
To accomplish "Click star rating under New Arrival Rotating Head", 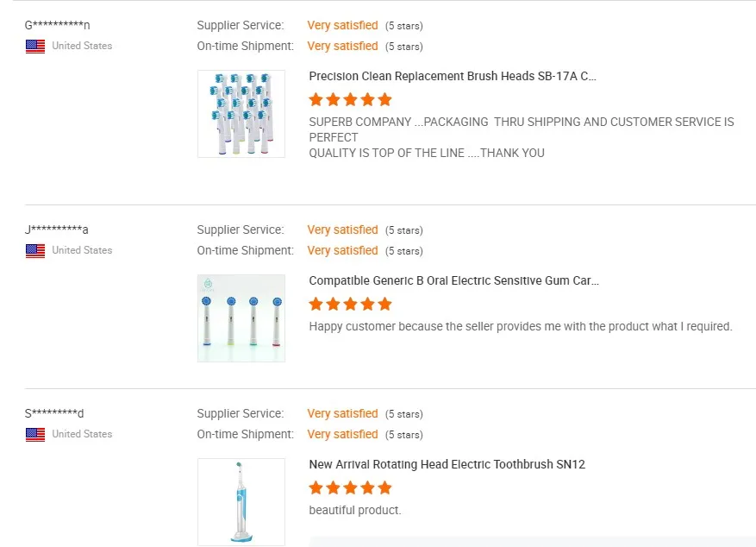I will [350, 487].
